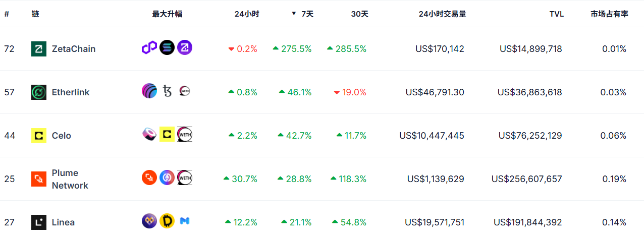
Task: Sort by 市场占有率 column header
Action: pyautogui.click(x=609, y=14)
